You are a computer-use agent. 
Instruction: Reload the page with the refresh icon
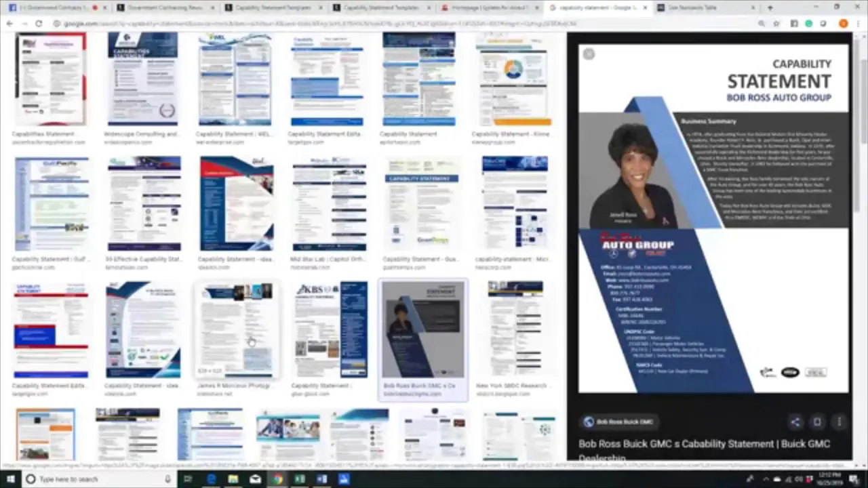click(39, 24)
